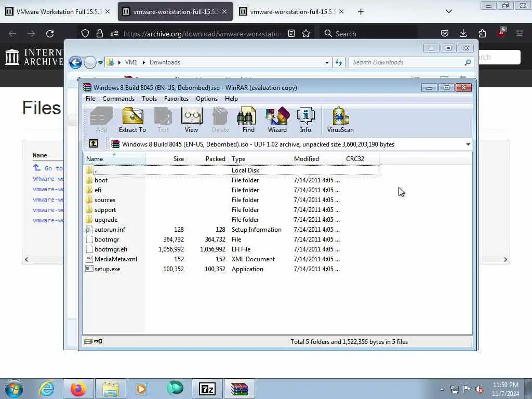Viewport: 532px width, 399px height.
Task: Click the drive icon in WinRAR status bar
Action: (88, 341)
